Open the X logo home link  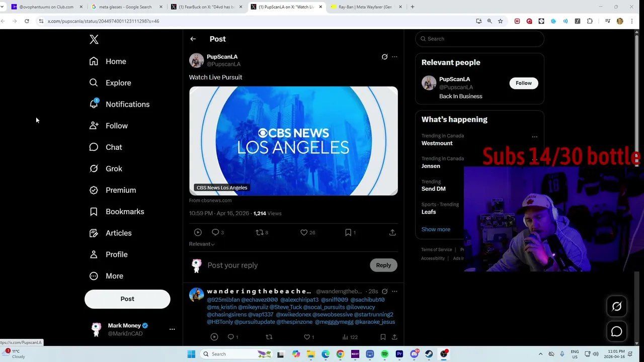pos(94,39)
